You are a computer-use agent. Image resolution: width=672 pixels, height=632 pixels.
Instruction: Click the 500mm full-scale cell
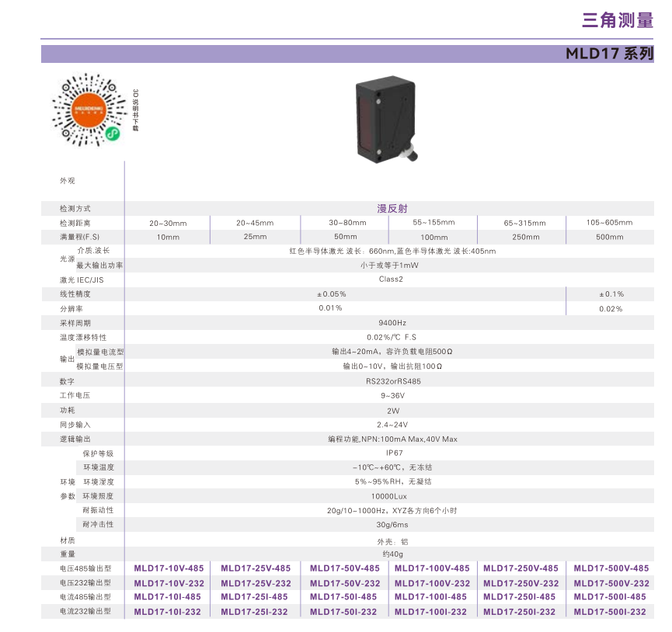[610, 237]
